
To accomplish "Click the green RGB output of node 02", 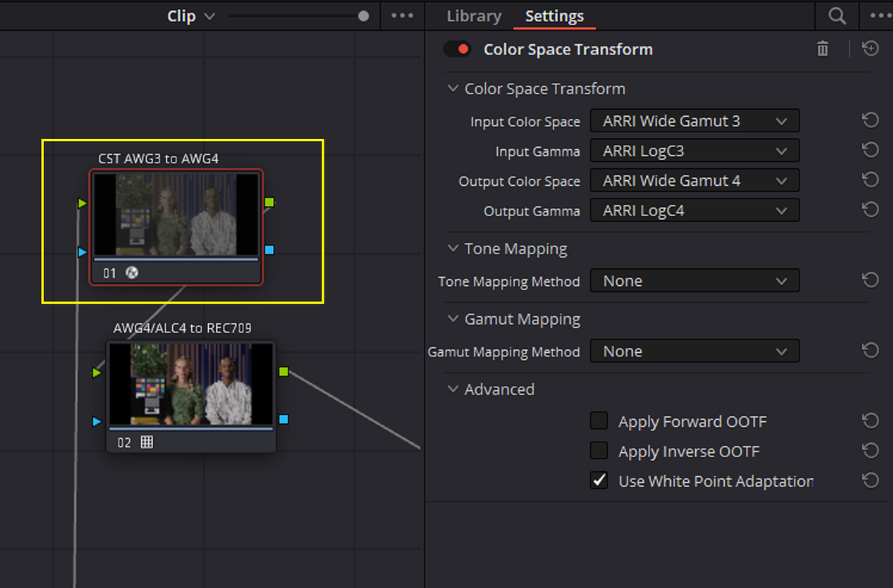I will coord(284,371).
